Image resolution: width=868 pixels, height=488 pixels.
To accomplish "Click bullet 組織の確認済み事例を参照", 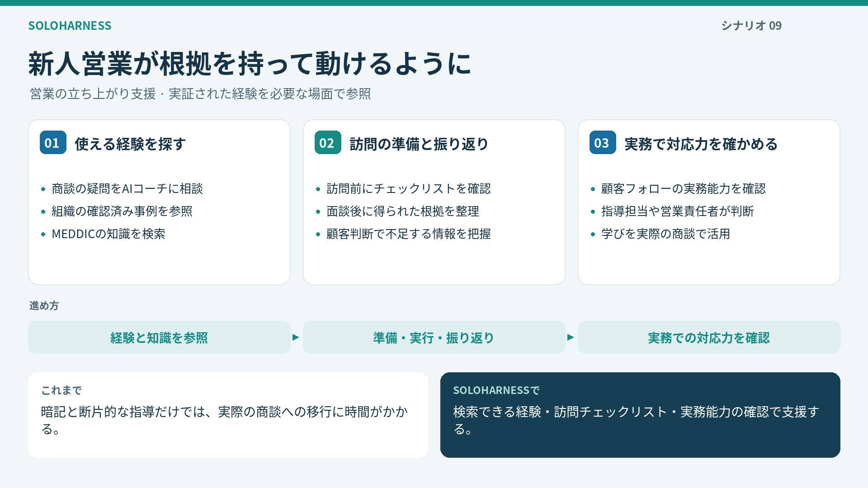I will (122, 211).
